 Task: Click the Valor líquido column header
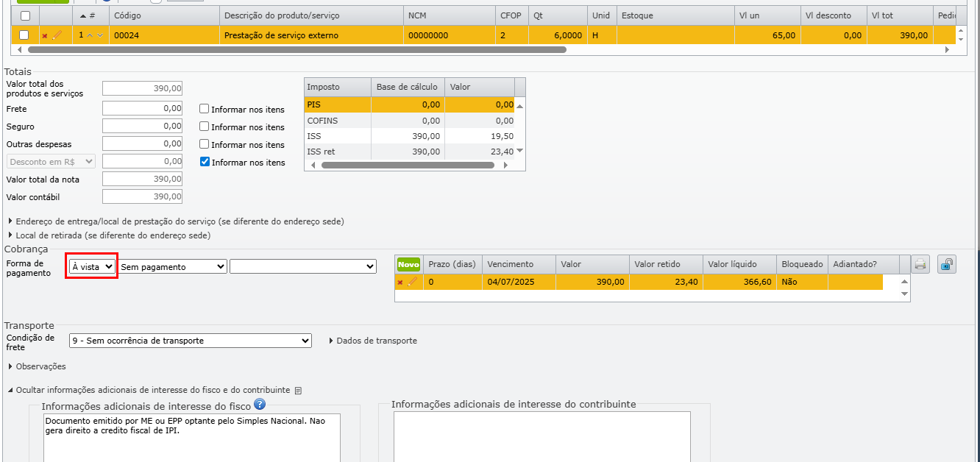pos(739,264)
